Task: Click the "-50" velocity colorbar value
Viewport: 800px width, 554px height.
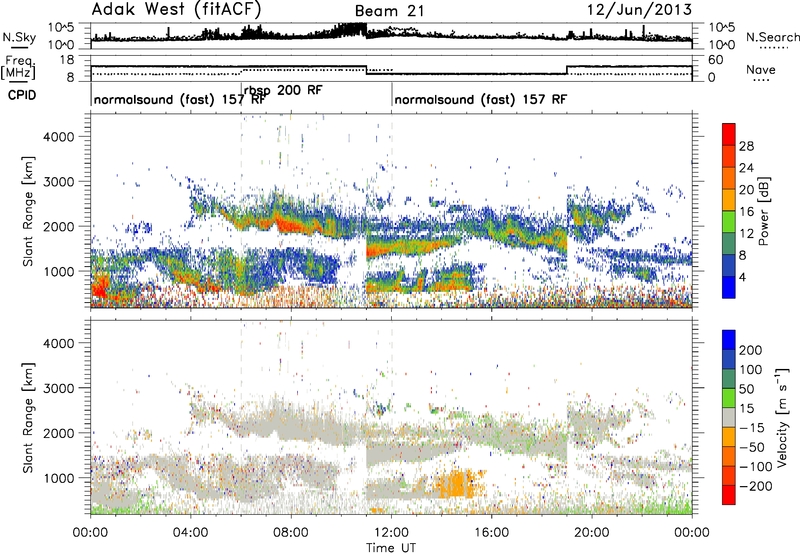Action: tap(752, 447)
